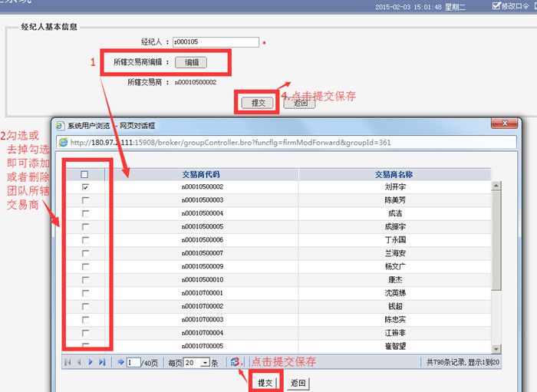Click the refresh icon in pagination bar
The width and height of the screenshot is (537, 392).
tap(234, 362)
